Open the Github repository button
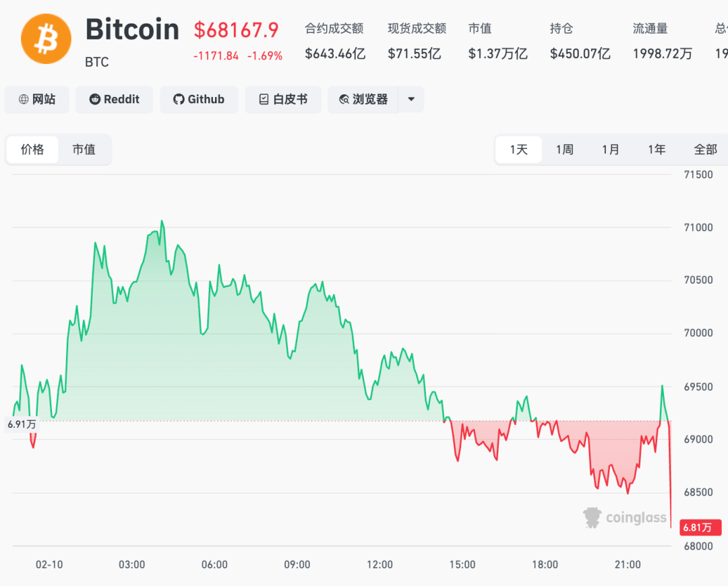The height and width of the screenshot is (586, 728). [x=199, y=100]
